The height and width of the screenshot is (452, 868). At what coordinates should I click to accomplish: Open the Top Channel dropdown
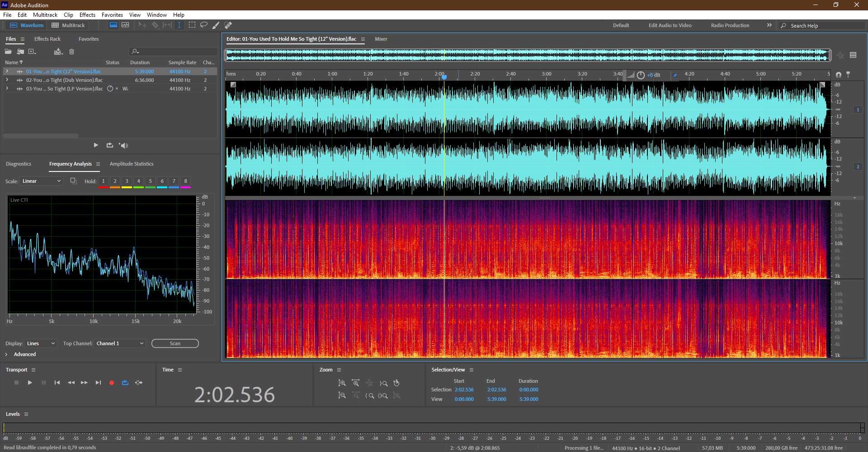coord(120,343)
